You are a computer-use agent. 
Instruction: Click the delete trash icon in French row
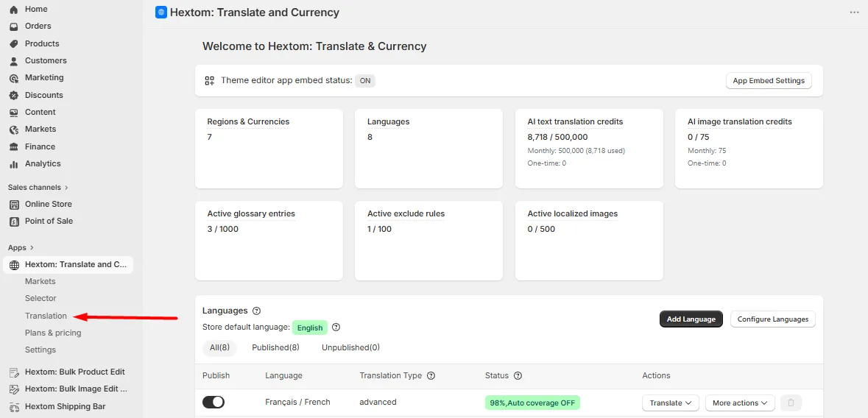791,403
